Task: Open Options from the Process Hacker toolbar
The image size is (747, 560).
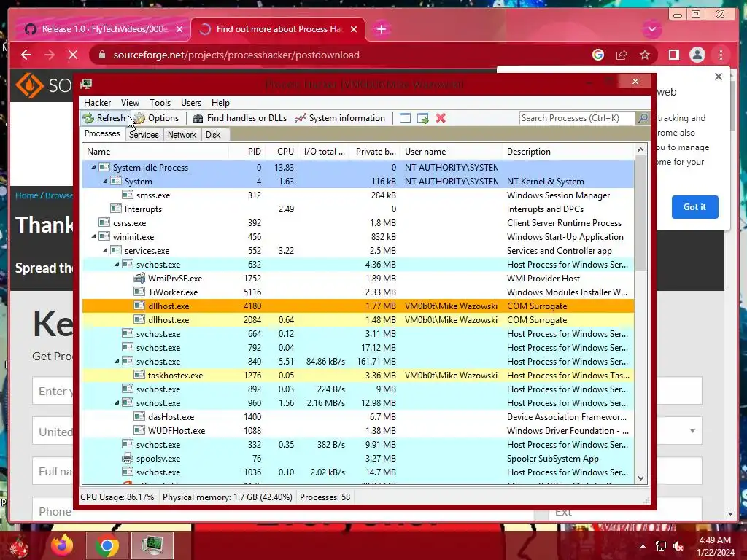Action: pos(157,118)
